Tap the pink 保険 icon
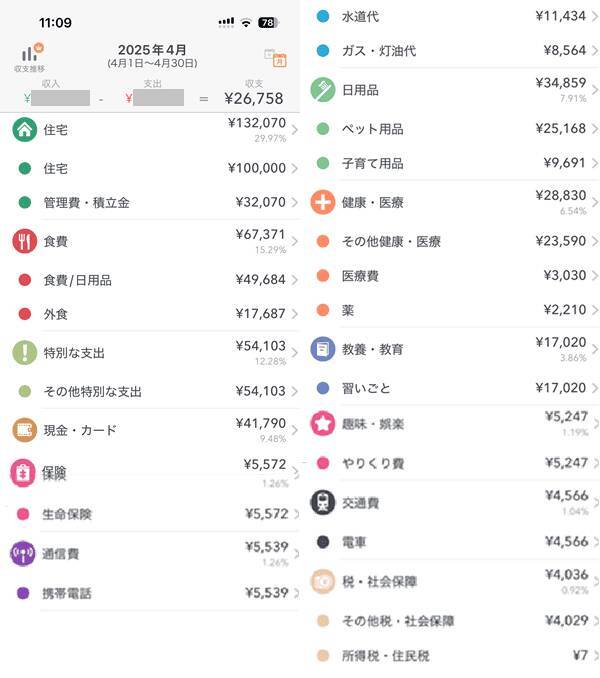600x678 pixels. (x=24, y=473)
